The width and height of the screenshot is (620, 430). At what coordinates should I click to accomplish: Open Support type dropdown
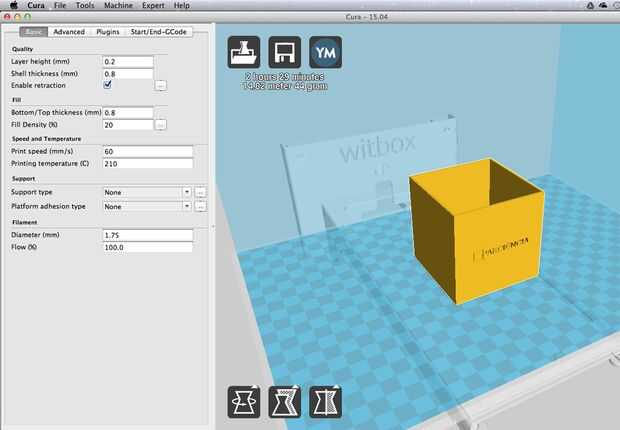(147, 192)
